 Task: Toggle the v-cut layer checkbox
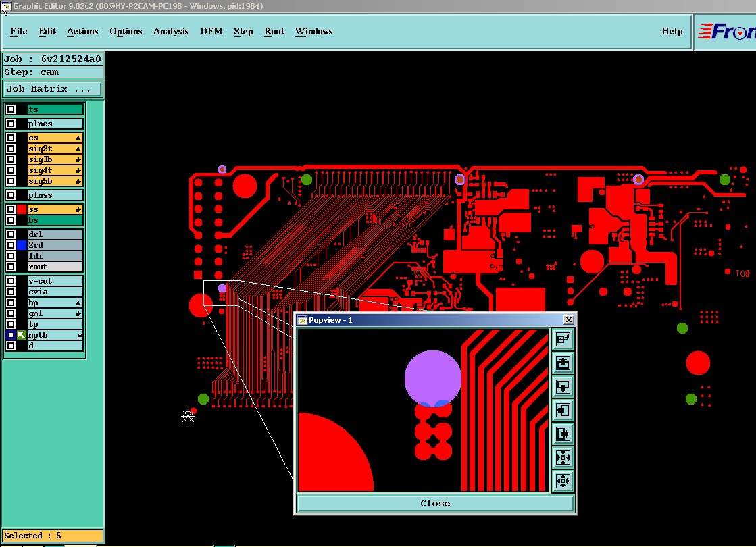(11, 281)
